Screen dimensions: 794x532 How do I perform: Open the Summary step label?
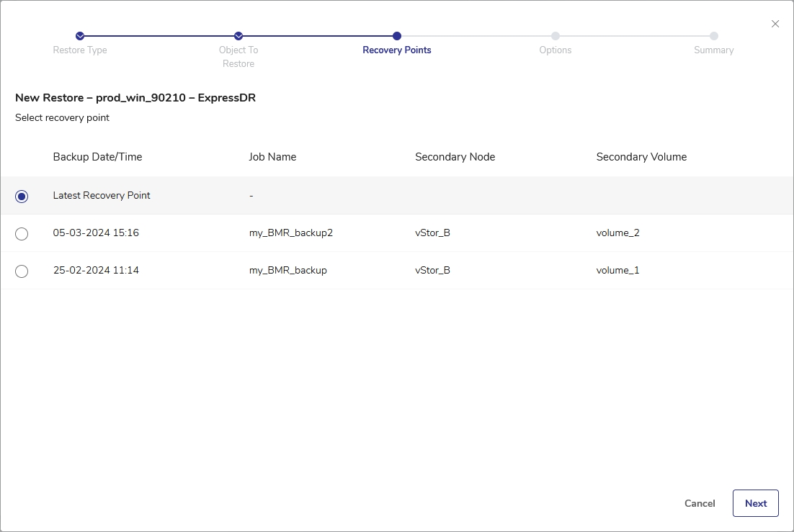click(713, 50)
